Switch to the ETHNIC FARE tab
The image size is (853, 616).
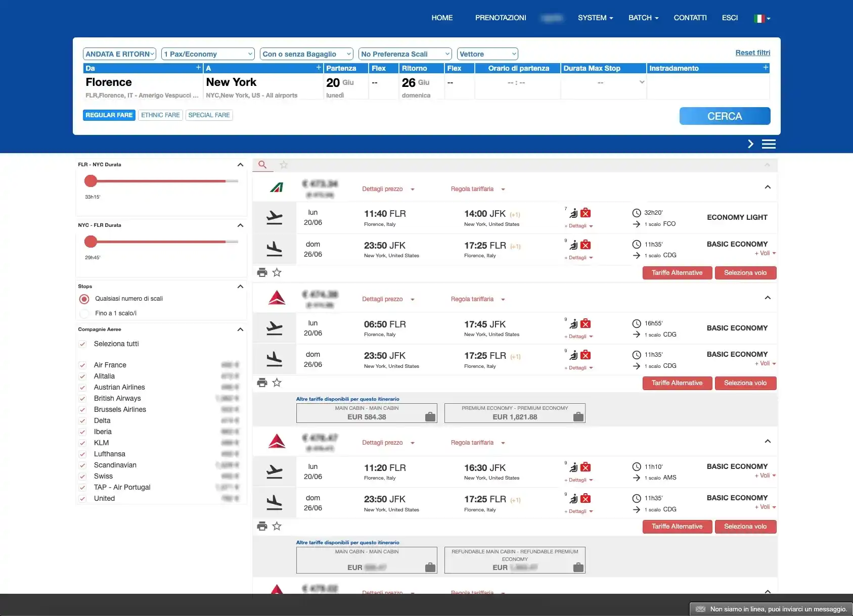(x=160, y=115)
